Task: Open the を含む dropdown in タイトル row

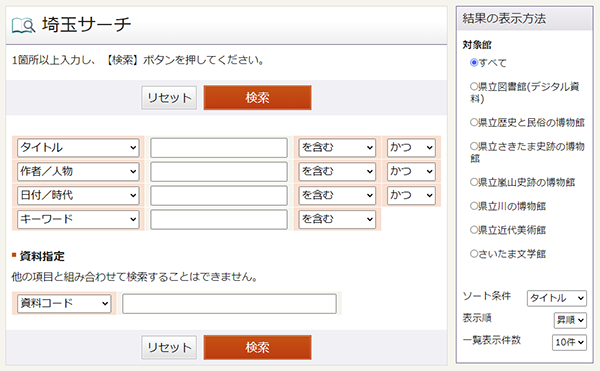Action: [x=337, y=148]
